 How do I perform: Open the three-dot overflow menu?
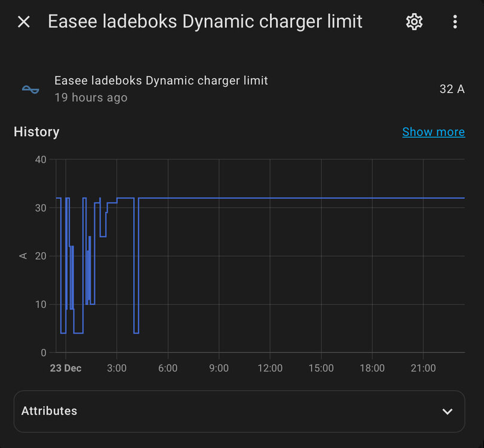455,22
